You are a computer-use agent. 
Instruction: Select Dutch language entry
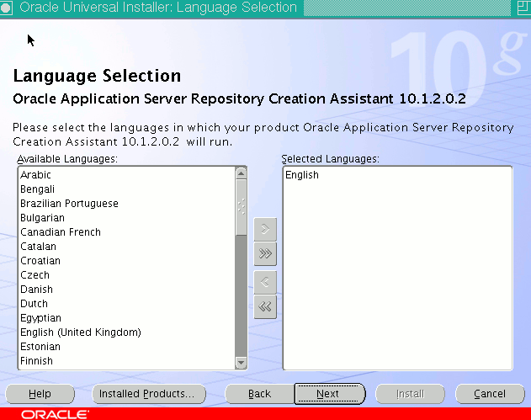click(x=127, y=304)
